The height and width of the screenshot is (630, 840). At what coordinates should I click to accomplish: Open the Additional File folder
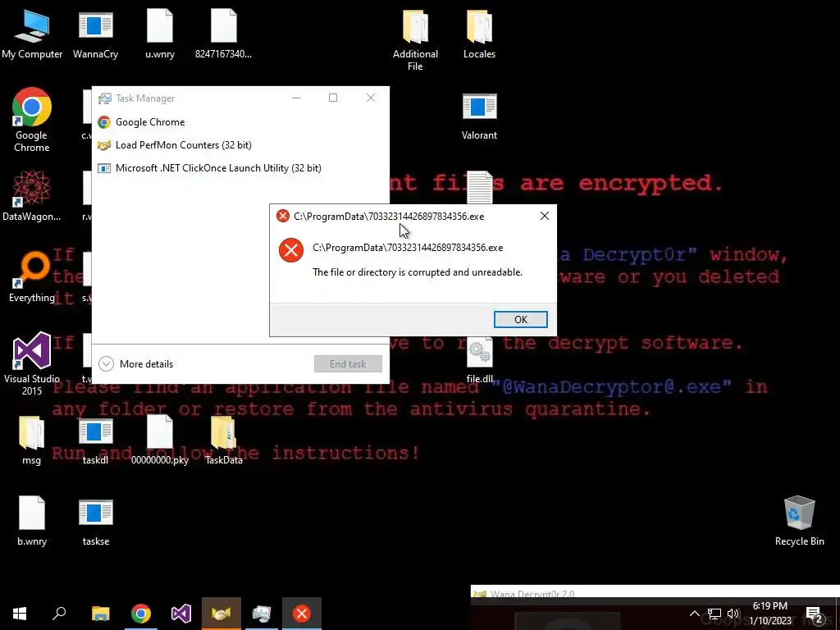point(415,39)
